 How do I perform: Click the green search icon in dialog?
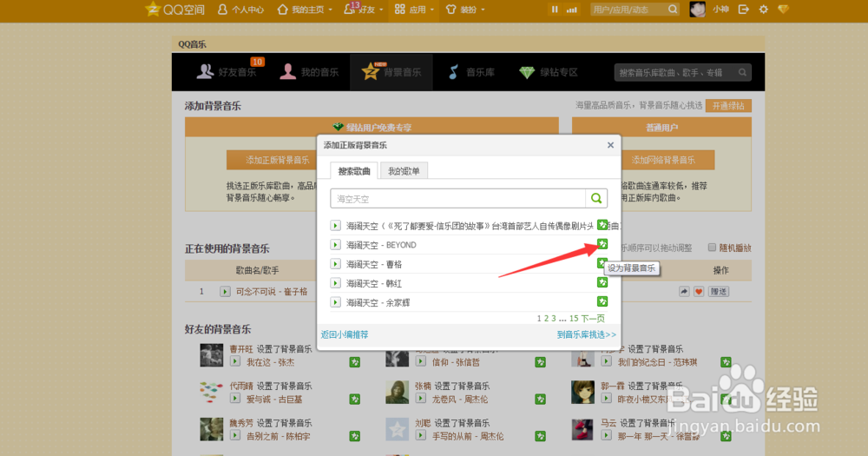tap(596, 198)
